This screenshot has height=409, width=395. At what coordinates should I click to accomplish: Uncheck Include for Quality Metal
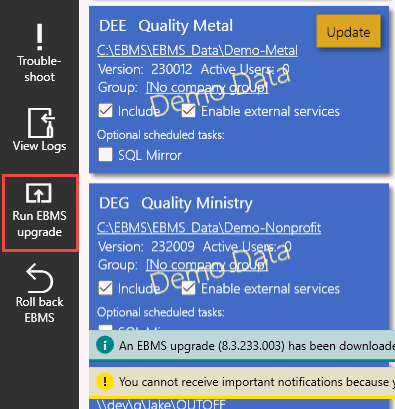tap(105, 111)
